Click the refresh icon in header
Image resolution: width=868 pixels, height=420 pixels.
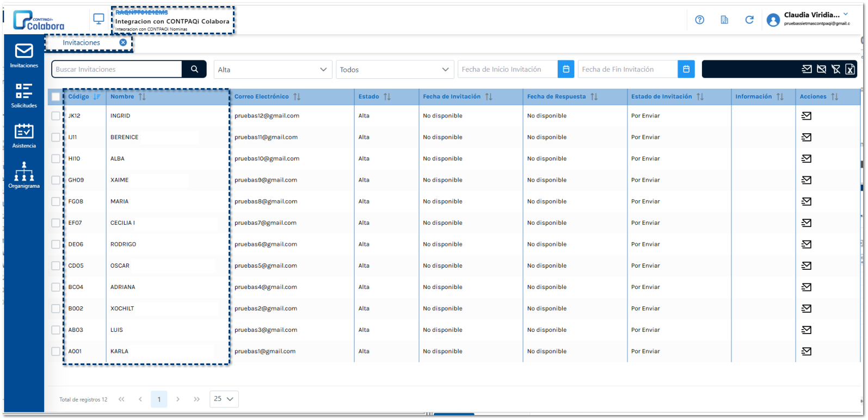click(x=749, y=20)
